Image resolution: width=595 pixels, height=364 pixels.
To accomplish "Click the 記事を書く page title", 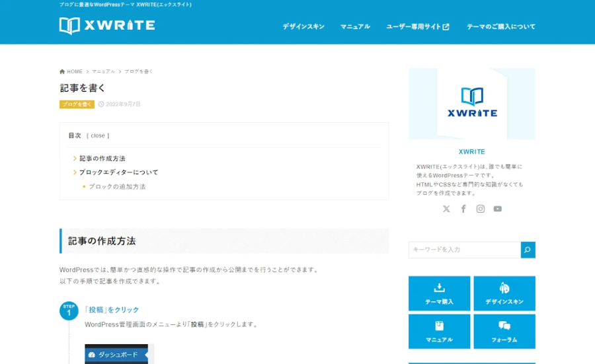I will [x=83, y=88].
